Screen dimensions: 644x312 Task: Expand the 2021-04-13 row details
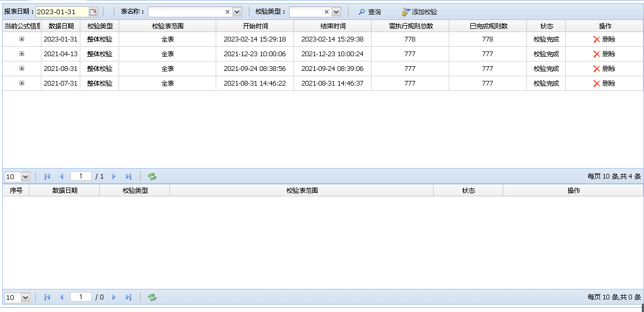point(22,54)
